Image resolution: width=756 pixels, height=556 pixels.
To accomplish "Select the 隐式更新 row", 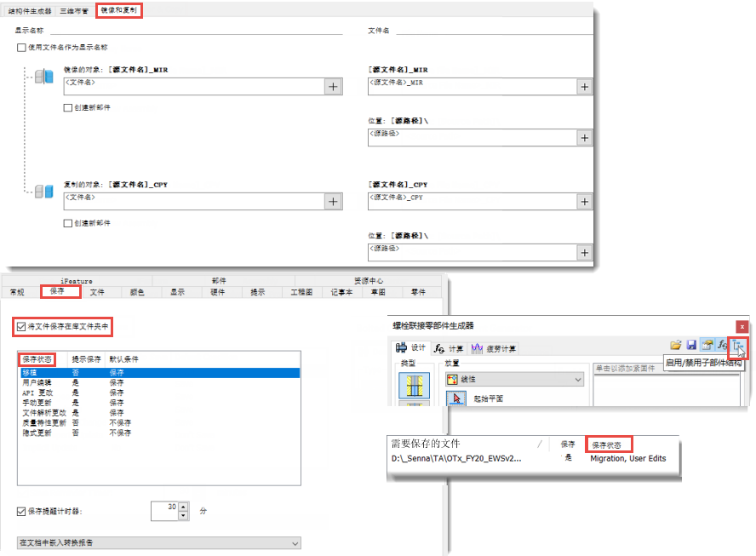I will click(x=160, y=433).
